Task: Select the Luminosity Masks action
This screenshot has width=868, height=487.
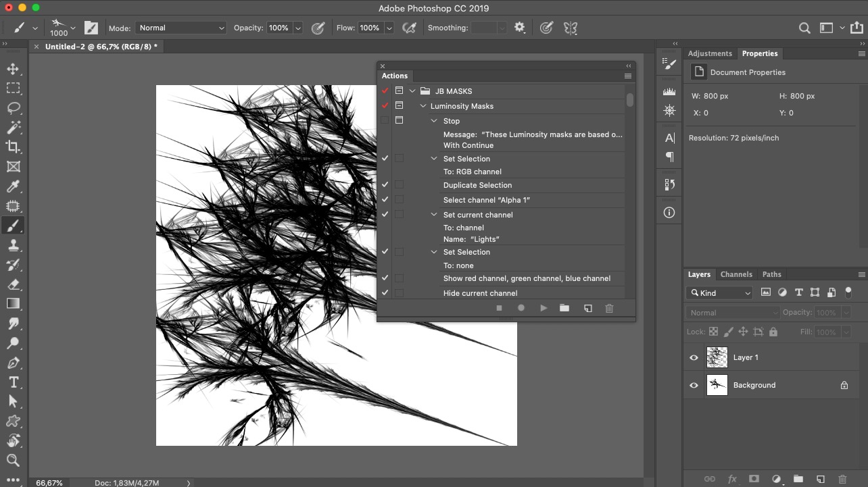Action: [x=462, y=106]
